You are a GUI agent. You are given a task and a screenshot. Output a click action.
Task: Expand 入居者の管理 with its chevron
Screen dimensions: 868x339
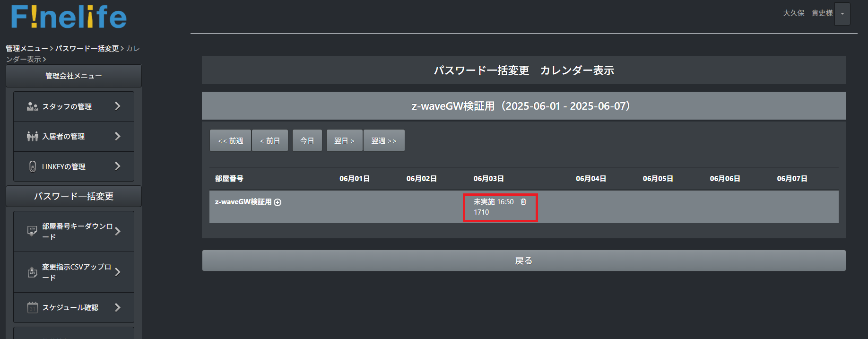click(118, 136)
